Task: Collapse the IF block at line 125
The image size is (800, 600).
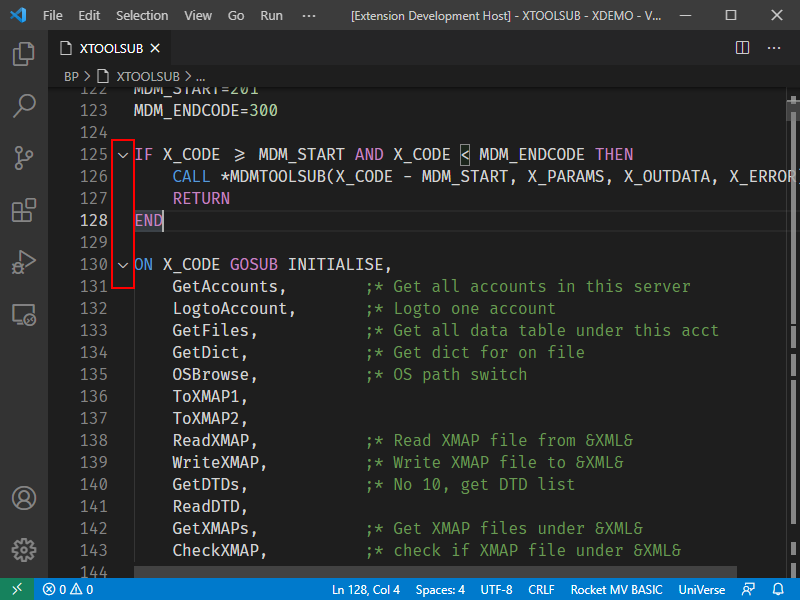Action: pos(123,155)
